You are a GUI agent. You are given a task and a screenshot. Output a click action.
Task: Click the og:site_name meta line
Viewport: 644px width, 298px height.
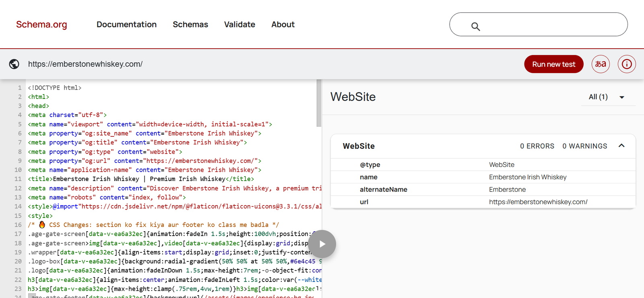pyautogui.click(x=144, y=134)
